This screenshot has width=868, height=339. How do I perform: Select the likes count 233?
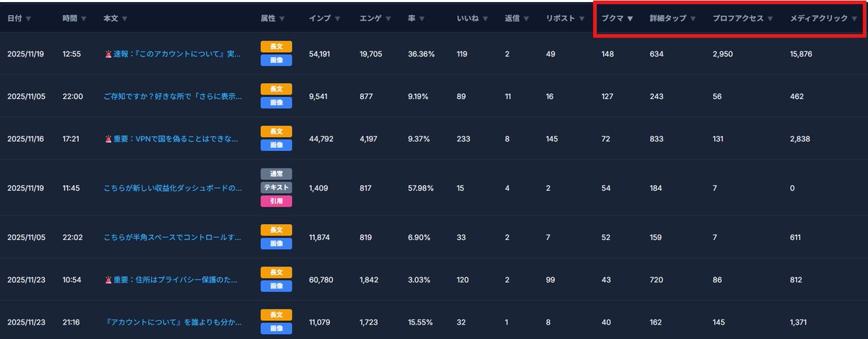click(464, 138)
